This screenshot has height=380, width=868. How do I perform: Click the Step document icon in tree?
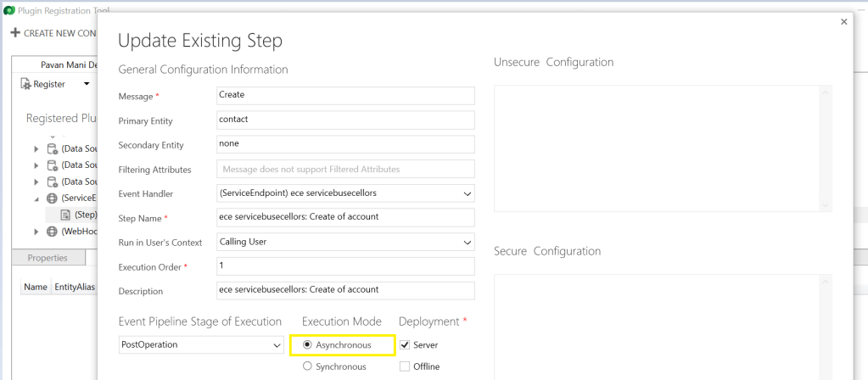tap(65, 215)
